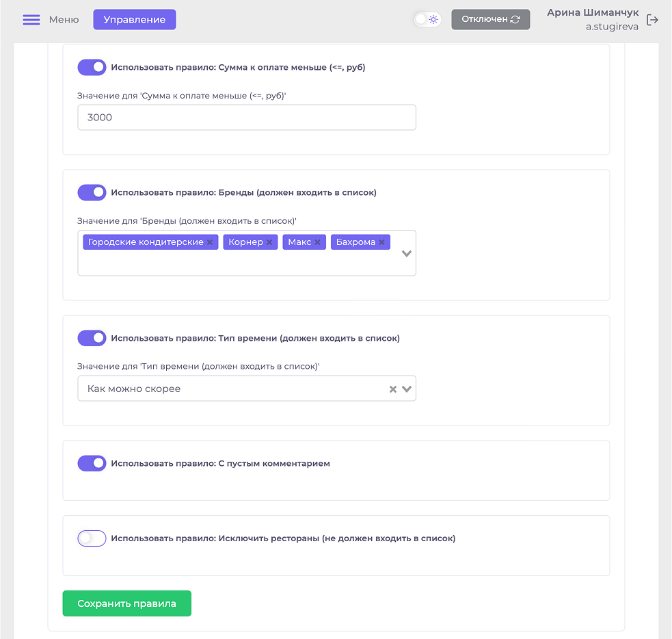Remove the «Корнер» brand tag
This screenshot has width=672, height=639.
269,242
